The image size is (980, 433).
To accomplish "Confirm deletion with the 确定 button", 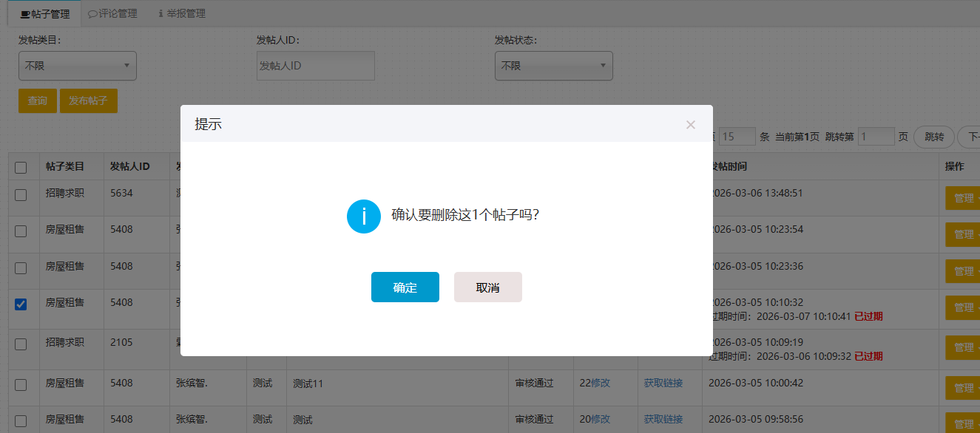I will (405, 287).
